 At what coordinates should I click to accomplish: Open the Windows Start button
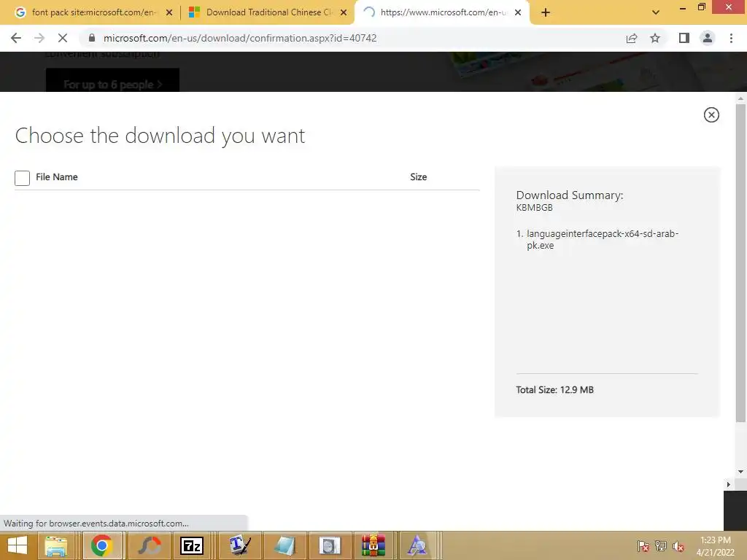coord(18,545)
